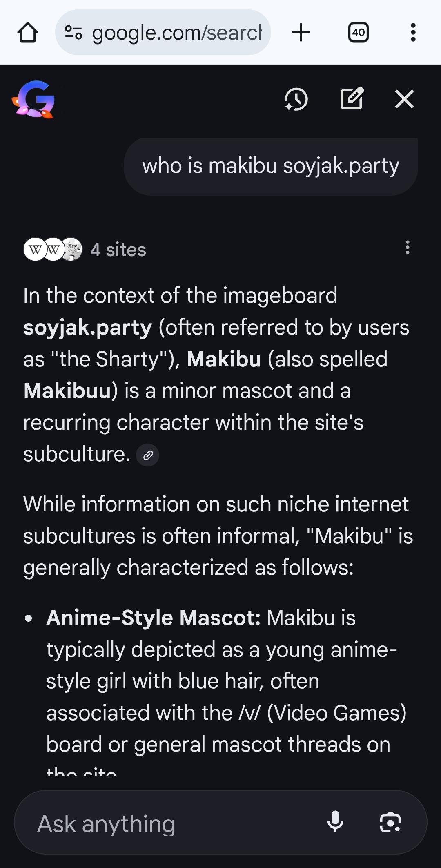Open the '4 sites' sources list
This screenshot has width=441, height=868.
pyautogui.click(x=118, y=250)
